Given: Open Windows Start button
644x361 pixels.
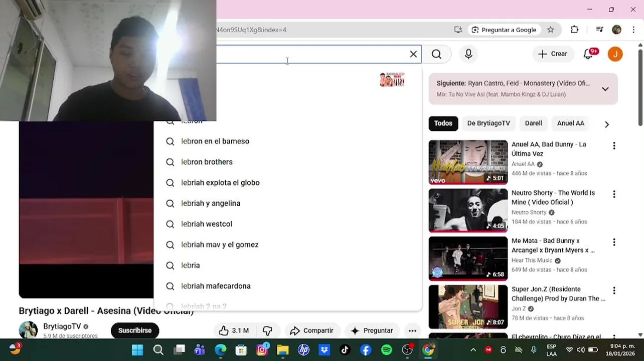Looking at the screenshot, I should [x=137, y=350].
